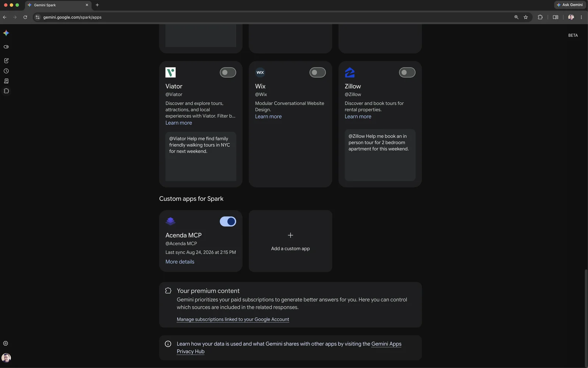Click the Acenda MCP app icon
The image size is (588, 368).
click(x=171, y=221)
